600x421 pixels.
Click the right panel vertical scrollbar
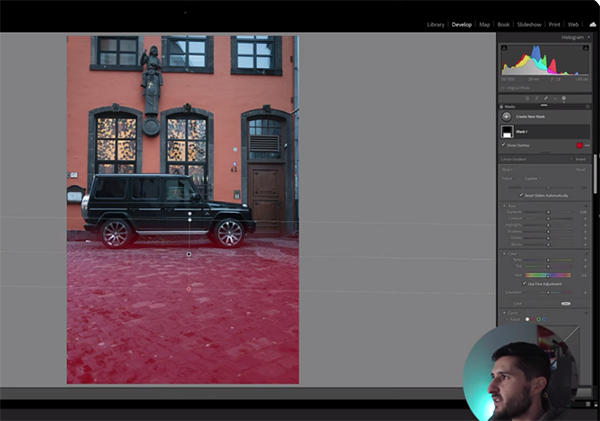[x=595, y=174]
